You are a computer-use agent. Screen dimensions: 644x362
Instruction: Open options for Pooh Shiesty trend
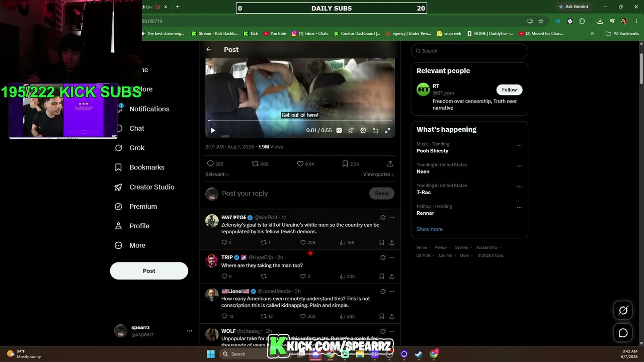click(519, 145)
